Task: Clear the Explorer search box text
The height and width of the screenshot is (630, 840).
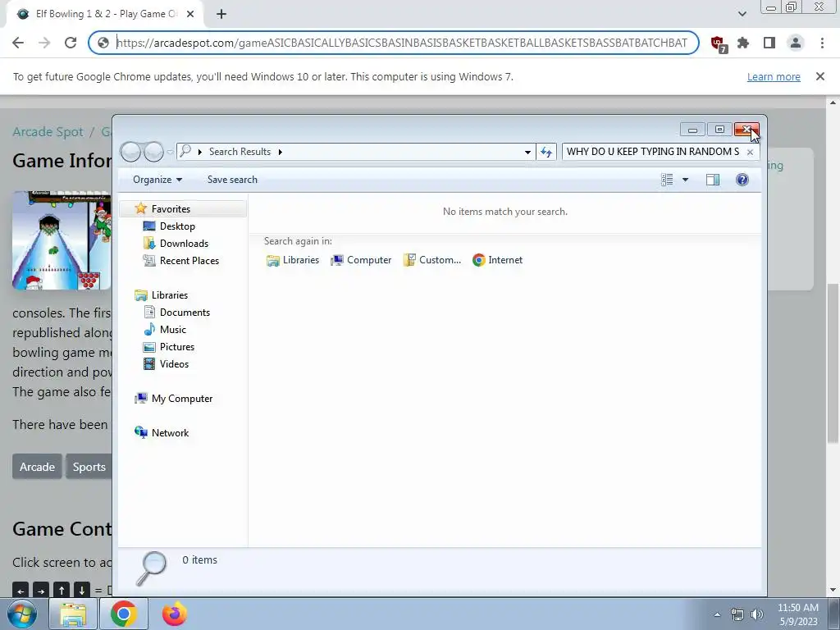Action: tap(750, 152)
